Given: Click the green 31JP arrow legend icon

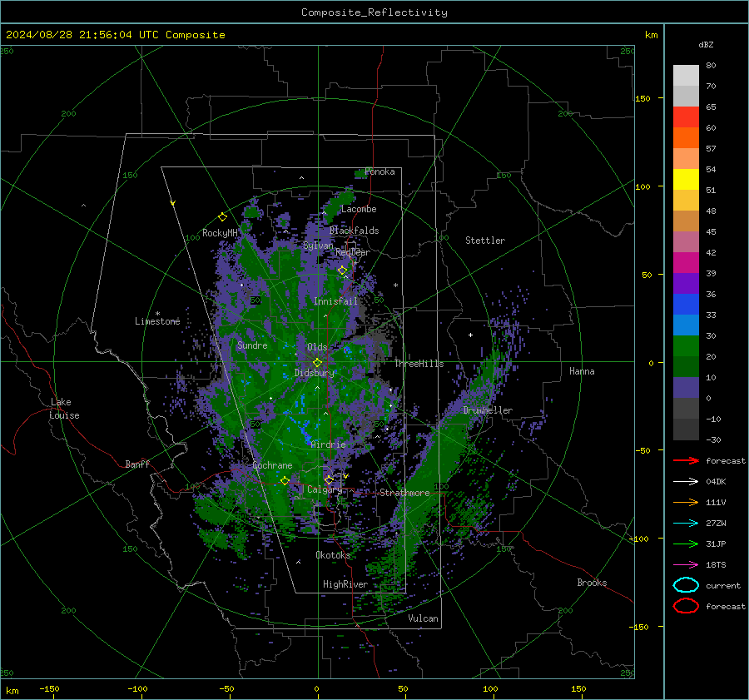Looking at the screenshot, I should tap(686, 544).
